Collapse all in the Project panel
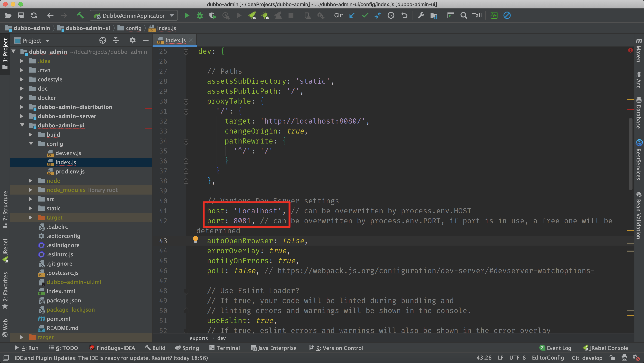Viewport: 644px width, 363px height. tap(116, 40)
